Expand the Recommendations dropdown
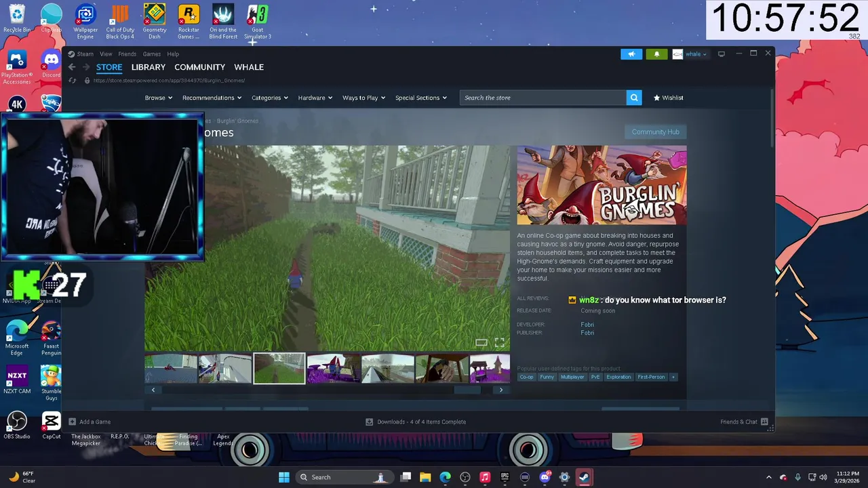Viewport: 868px width, 488px height. [212, 98]
